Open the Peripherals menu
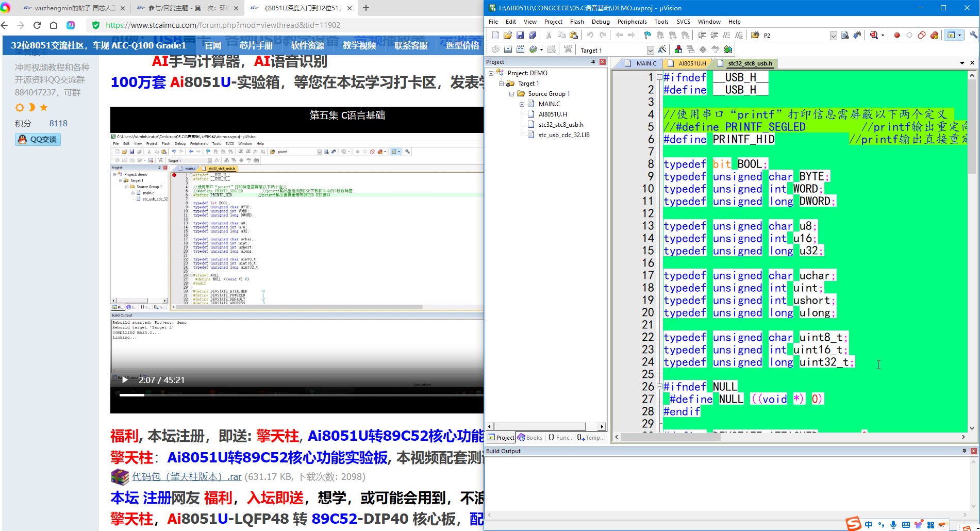This screenshot has width=980, height=531. point(632,22)
